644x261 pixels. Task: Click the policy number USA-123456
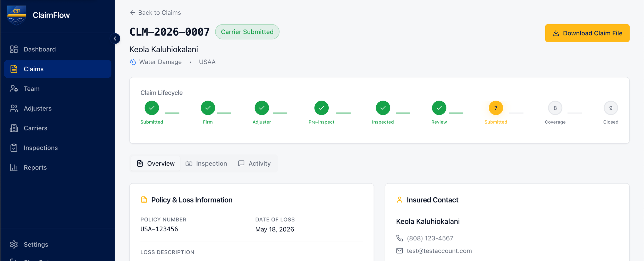point(159,229)
